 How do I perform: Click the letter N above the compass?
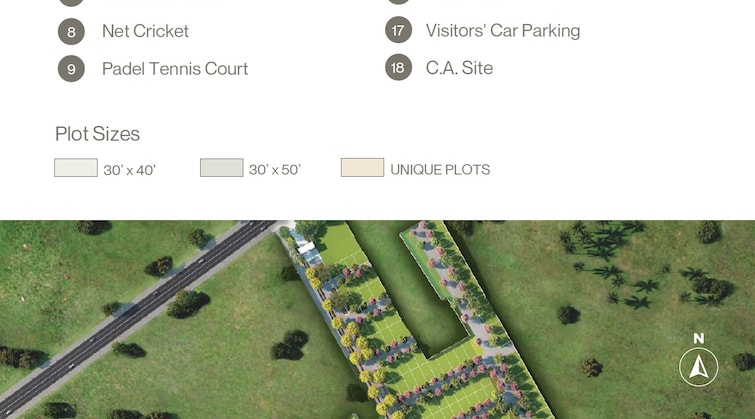click(699, 338)
